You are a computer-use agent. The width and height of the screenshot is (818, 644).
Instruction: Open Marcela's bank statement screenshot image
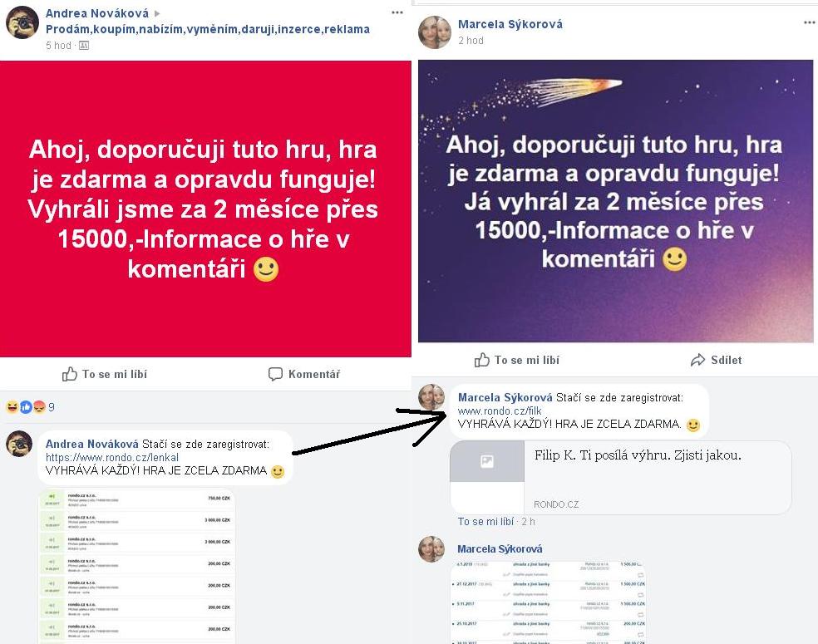(x=548, y=602)
